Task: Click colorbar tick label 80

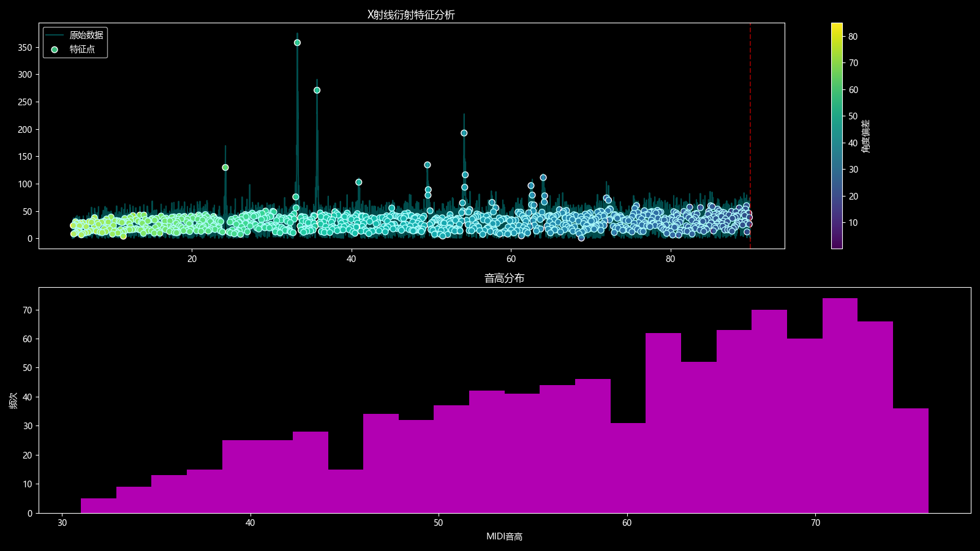Action: click(853, 37)
